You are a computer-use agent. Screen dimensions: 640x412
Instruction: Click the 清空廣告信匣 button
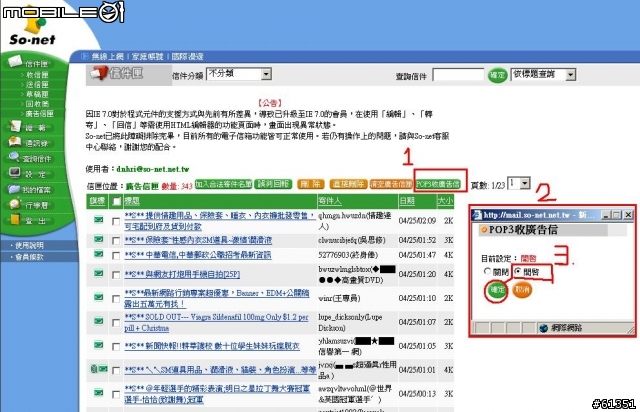click(391, 184)
